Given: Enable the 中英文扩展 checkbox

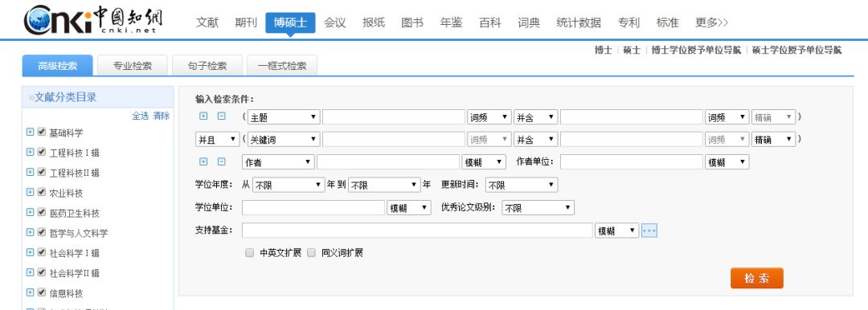Looking at the screenshot, I should [x=250, y=252].
